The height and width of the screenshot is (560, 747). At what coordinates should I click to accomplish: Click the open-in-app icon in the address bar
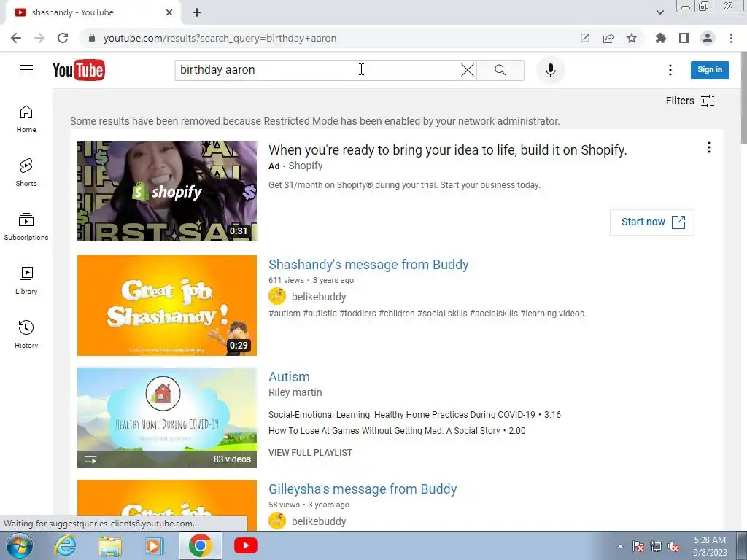[x=585, y=38]
